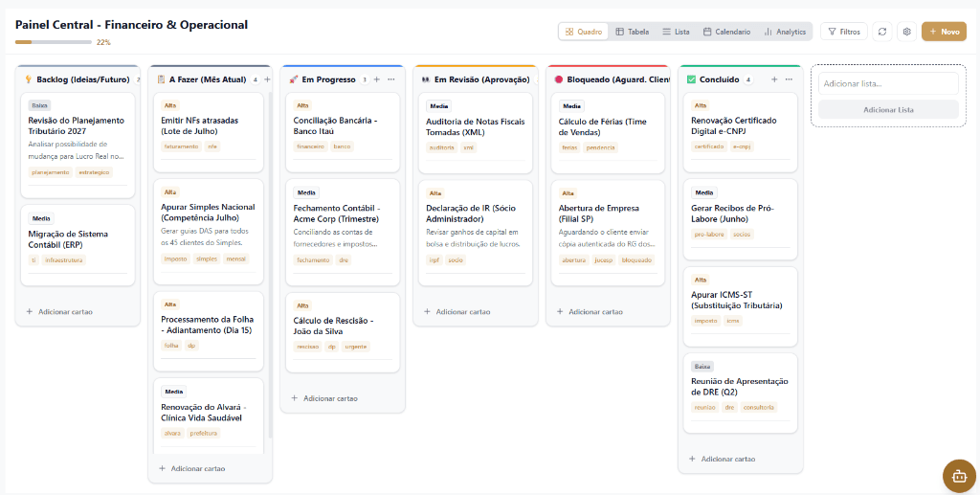Open the three-dot menu of Em Progresso list
Screen dimensions: 980x495
click(391, 79)
